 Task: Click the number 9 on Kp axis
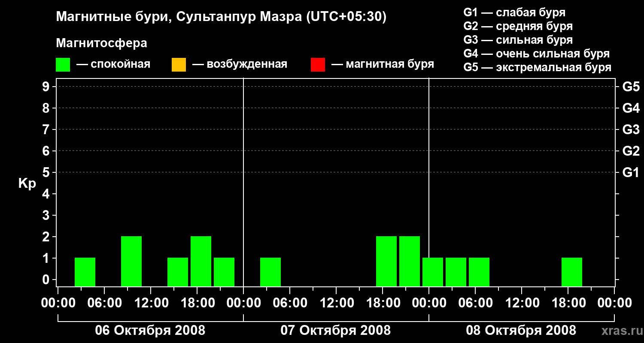[46, 87]
